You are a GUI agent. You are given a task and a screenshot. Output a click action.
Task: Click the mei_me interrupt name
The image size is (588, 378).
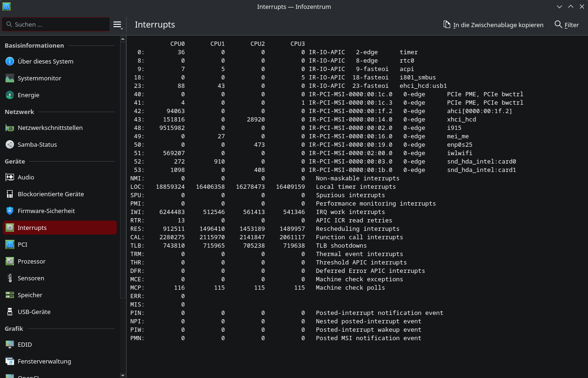click(458, 136)
